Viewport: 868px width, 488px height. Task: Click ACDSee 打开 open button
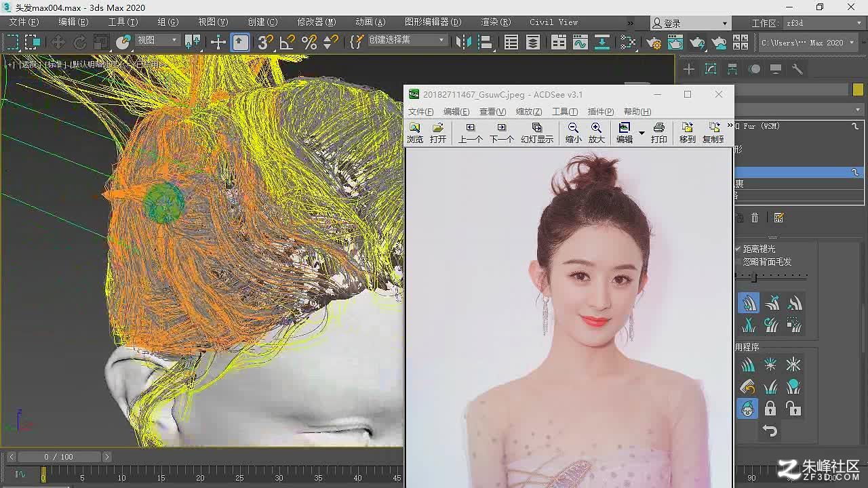click(x=438, y=133)
